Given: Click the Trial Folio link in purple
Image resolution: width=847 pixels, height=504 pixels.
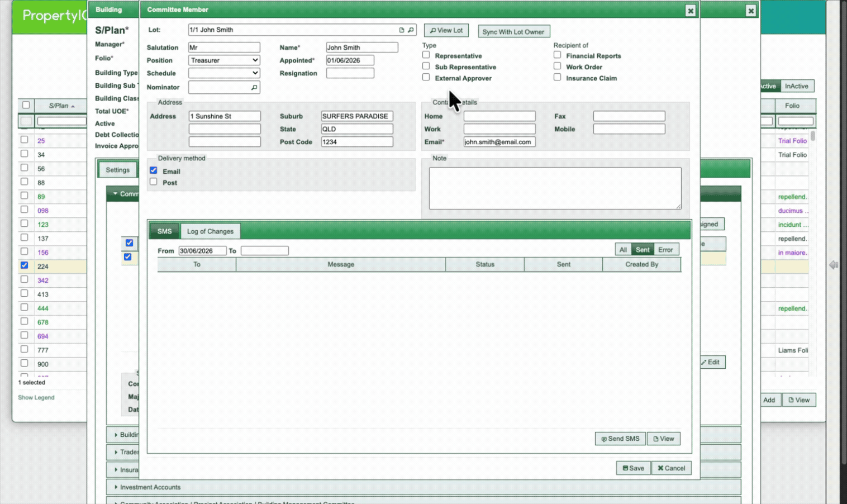Looking at the screenshot, I should point(792,141).
